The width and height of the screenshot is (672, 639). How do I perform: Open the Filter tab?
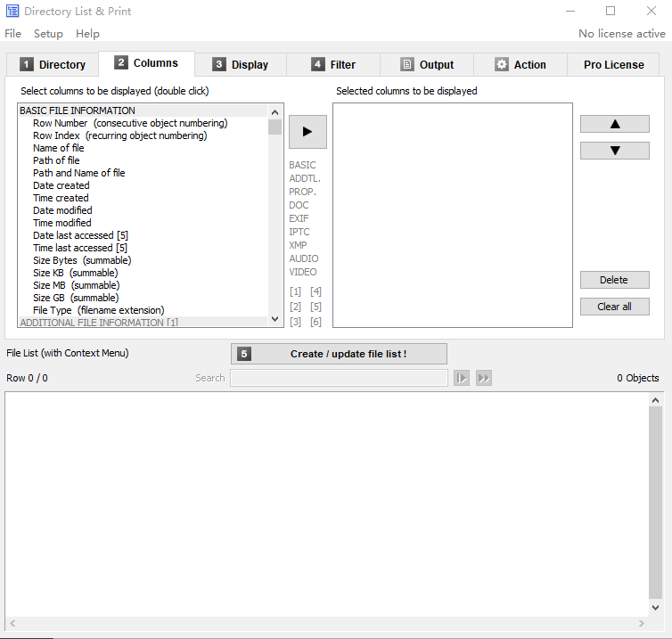pos(332,65)
